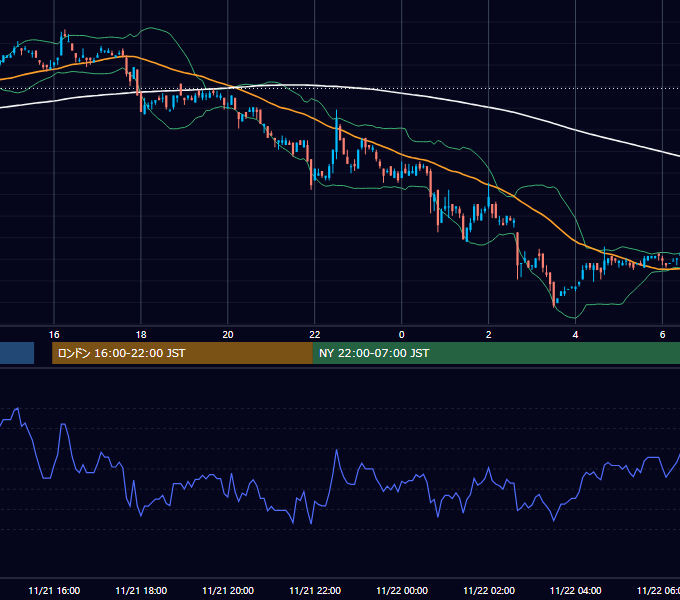Click the 16 hour label on price chart axis
Screen dimensions: 680x600
pos(54,334)
